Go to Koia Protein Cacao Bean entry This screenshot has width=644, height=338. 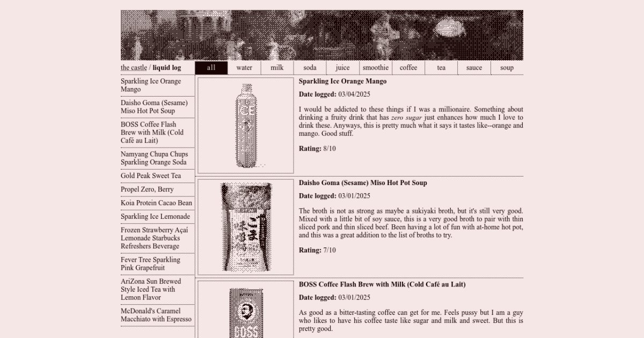pyautogui.click(x=156, y=203)
